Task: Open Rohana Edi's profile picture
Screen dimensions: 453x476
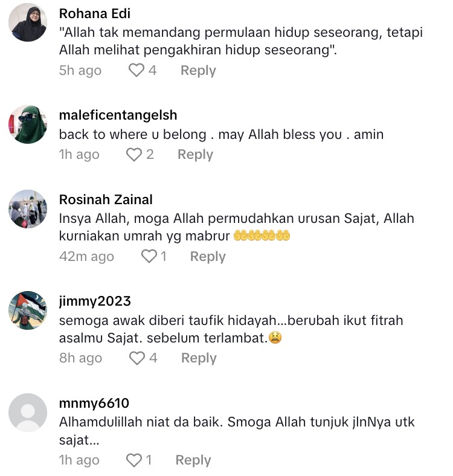Action: (28, 22)
